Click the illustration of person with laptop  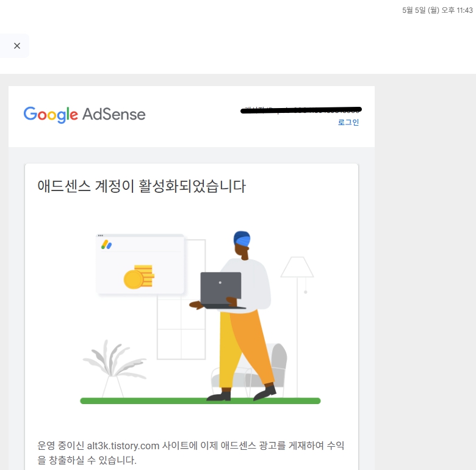pyautogui.click(x=200, y=317)
